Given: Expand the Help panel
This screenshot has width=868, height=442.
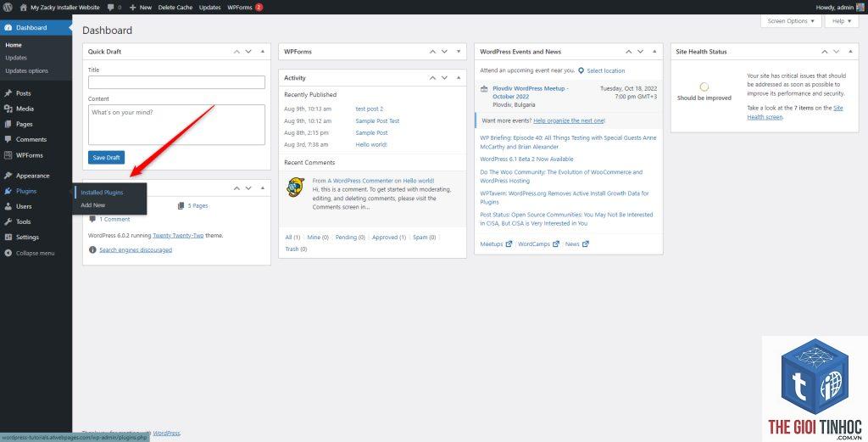Looking at the screenshot, I should click(842, 21).
